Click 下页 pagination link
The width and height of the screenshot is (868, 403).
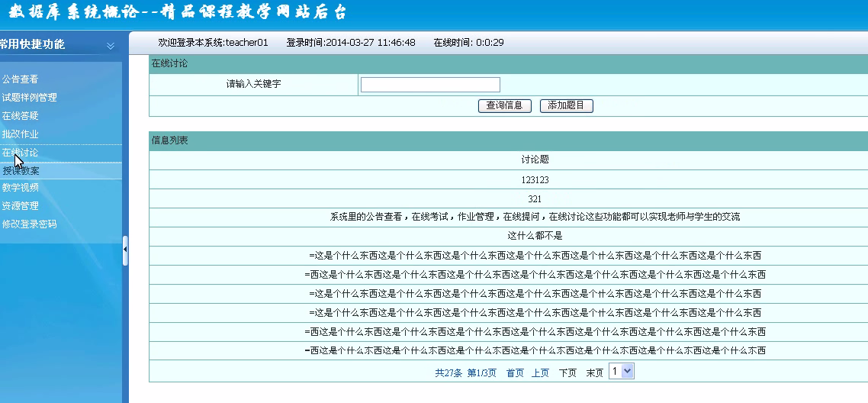click(567, 373)
